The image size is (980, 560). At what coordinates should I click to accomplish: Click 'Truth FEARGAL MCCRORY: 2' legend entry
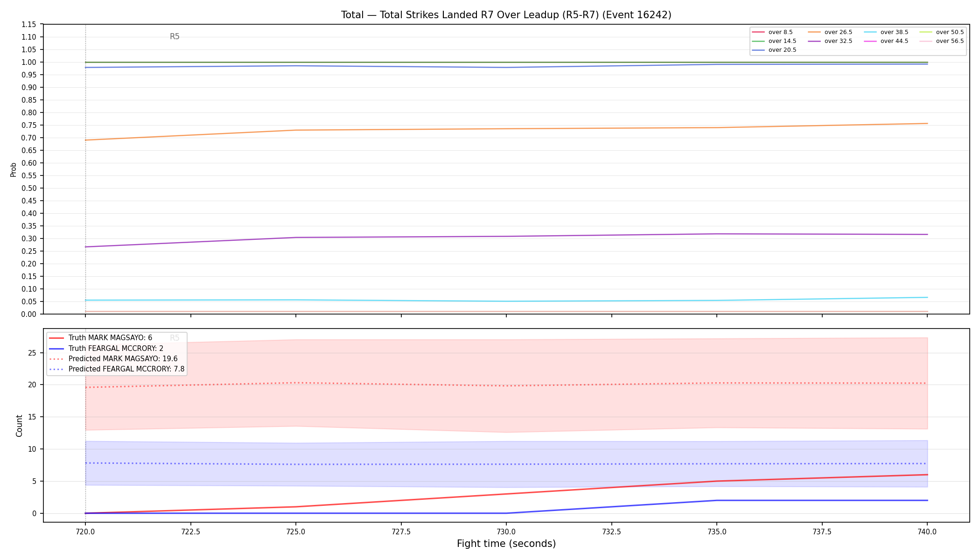pos(106,348)
